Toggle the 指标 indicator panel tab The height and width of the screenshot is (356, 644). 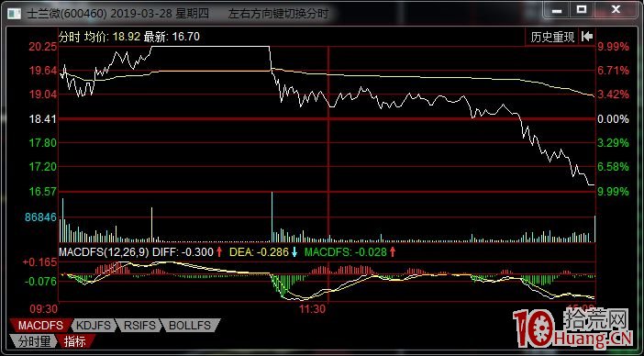[75, 340]
